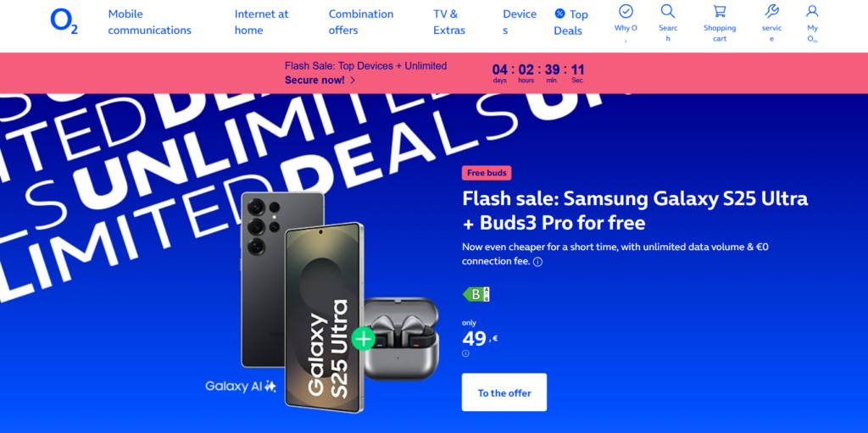Viewport: 868px width, 433px height.
Task: Click the info icon after connection fee
Action: 537,262
